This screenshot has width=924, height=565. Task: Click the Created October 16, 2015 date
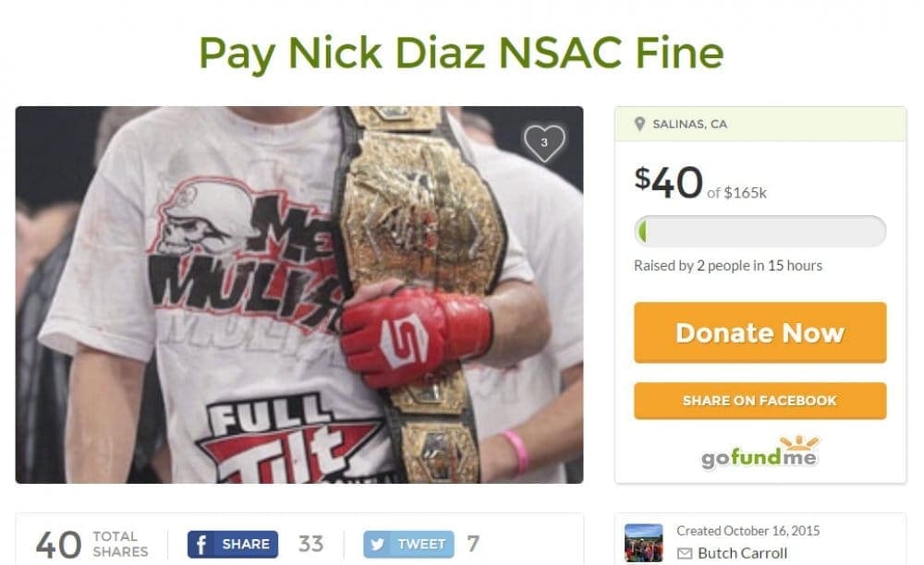[748, 531]
